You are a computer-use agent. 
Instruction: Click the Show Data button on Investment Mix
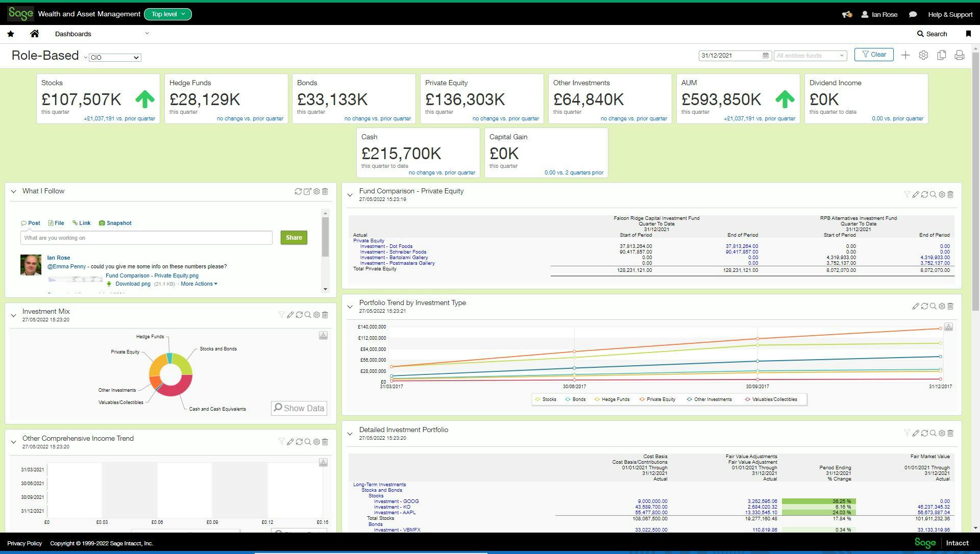click(298, 408)
